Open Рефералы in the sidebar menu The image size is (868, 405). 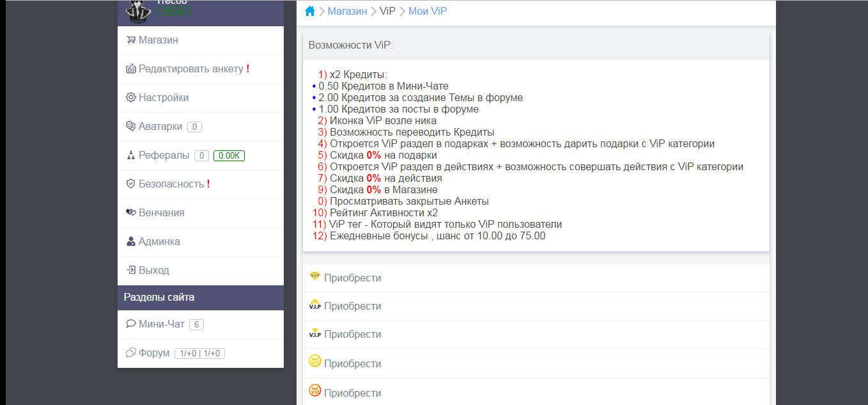click(x=164, y=155)
